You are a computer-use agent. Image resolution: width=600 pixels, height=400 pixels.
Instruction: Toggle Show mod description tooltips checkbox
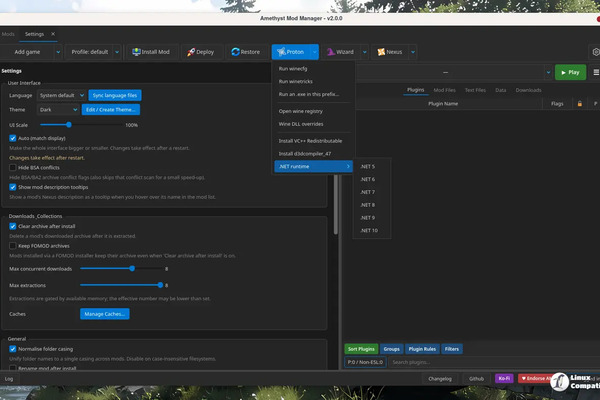coord(13,187)
